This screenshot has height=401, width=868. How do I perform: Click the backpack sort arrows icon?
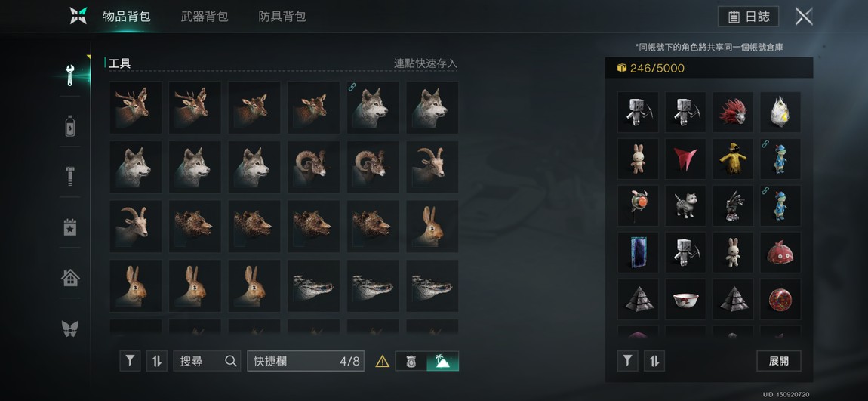[x=157, y=361]
